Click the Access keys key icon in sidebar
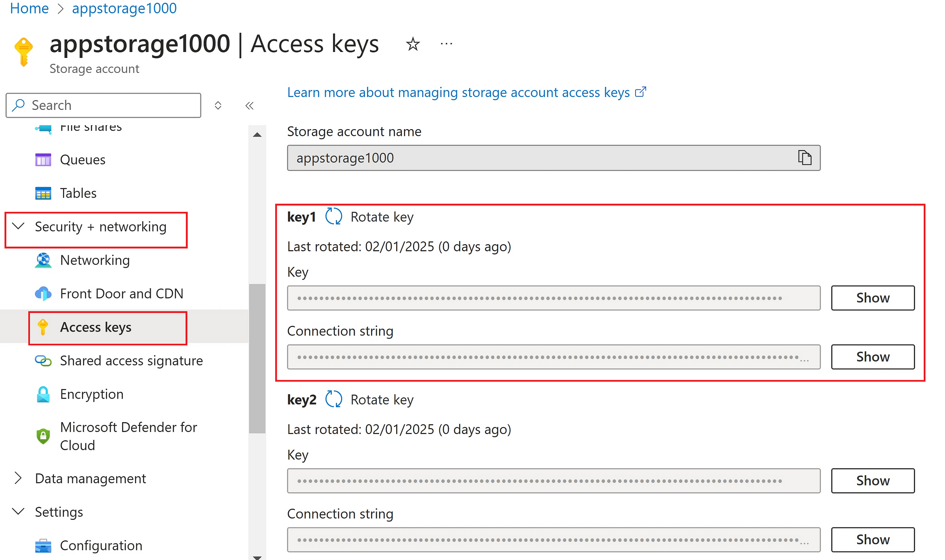945x560 pixels. [x=43, y=327]
